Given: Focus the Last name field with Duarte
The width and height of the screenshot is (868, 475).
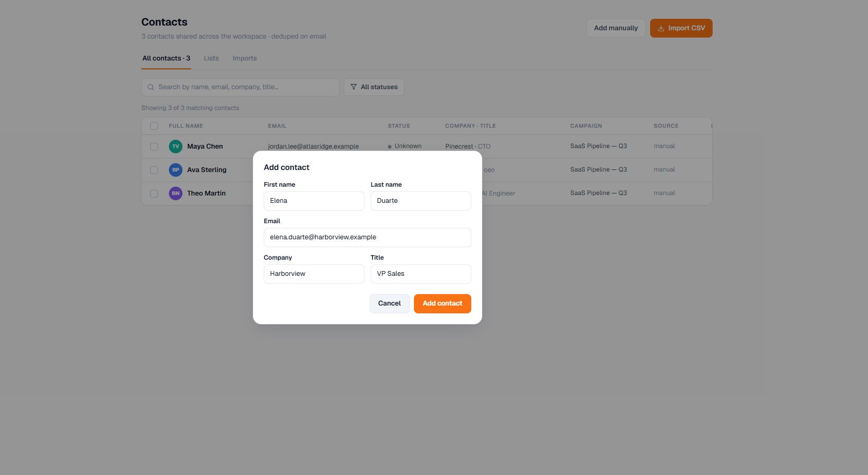Looking at the screenshot, I should coord(421,201).
